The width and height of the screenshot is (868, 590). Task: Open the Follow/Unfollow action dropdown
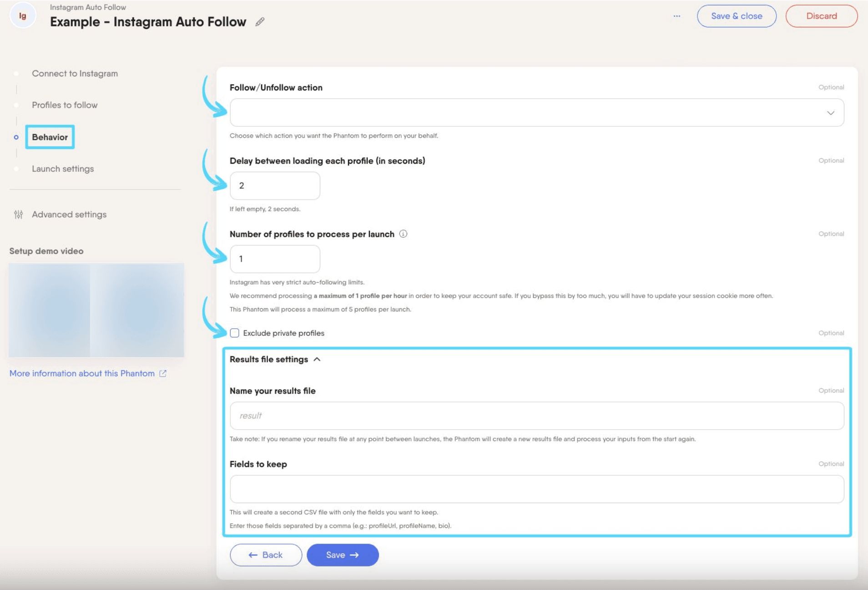point(537,113)
